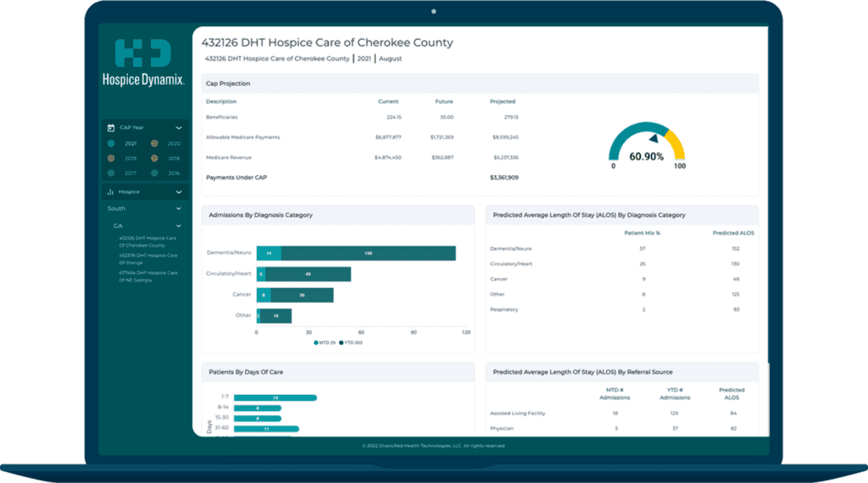Click the yellow segment of the gauge
Image resolution: width=868 pixels, height=483 pixels.
coord(676,144)
